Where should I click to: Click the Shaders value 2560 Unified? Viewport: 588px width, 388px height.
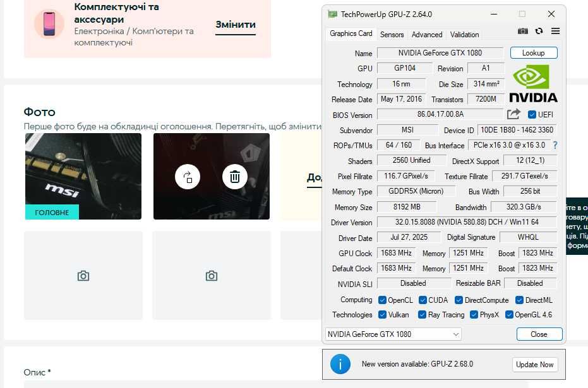[411, 160]
